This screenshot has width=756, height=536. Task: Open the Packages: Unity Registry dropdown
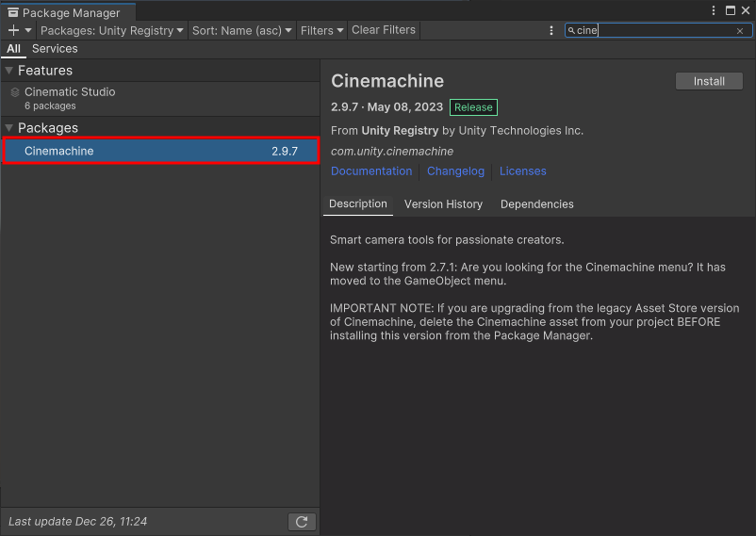[112, 30]
